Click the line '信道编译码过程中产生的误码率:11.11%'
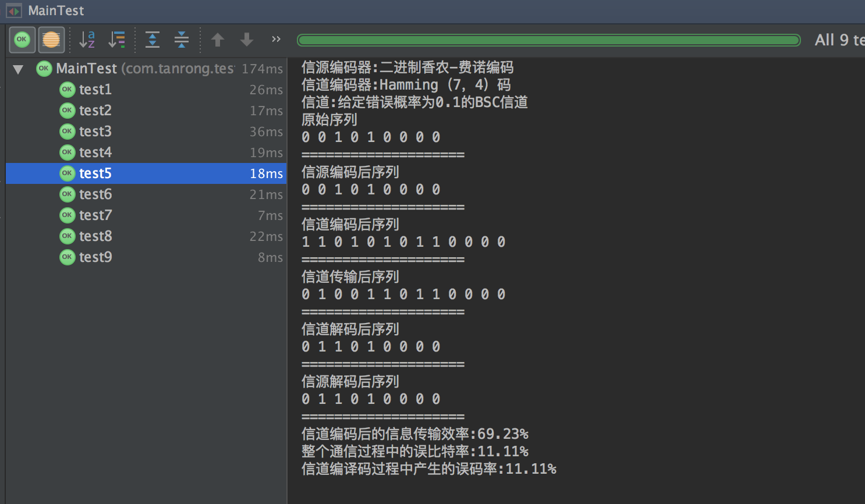 tap(429, 469)
